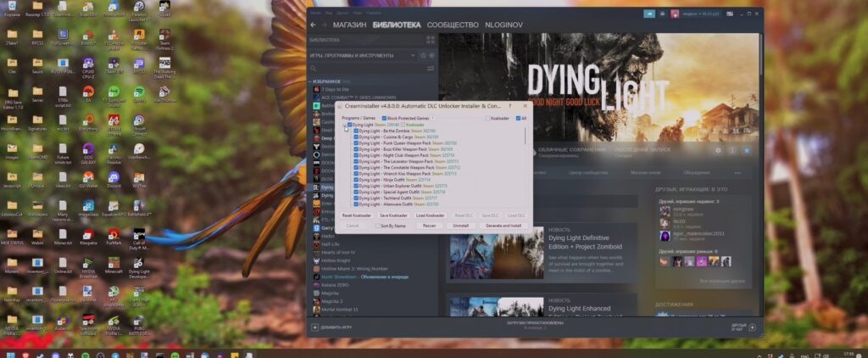Open Steam menu in menu bar
This screenshot has height=358, width=868.
(315, 12)
